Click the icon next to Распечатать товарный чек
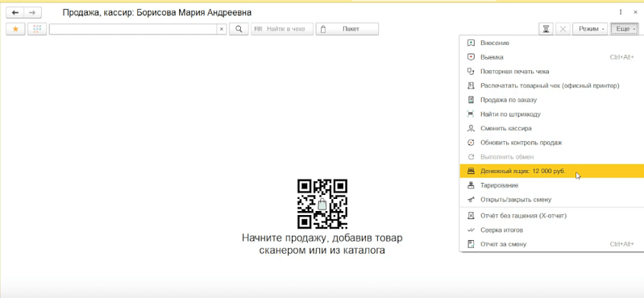The width and height of the screenshot is (644, 298). pos(471,85)
